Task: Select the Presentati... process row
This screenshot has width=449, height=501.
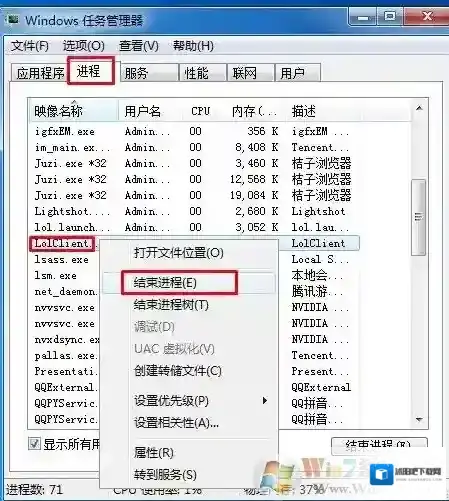Action: tap(65, 371)
